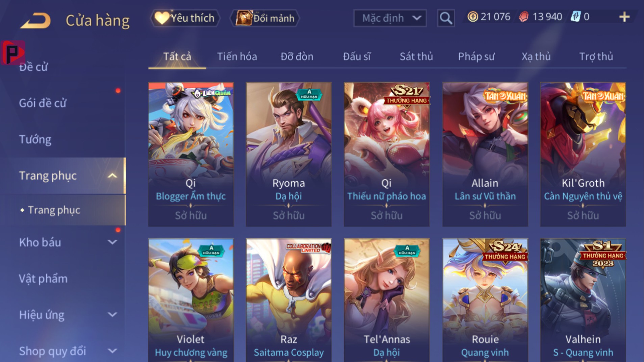Tap the red ruby currency icon
The image size is (644, 362).
point(524,17)
